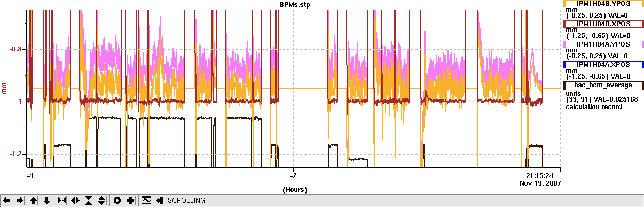Select the hac_bcm_average legend entry
This screenshot has height=207, width=644.
604,85
